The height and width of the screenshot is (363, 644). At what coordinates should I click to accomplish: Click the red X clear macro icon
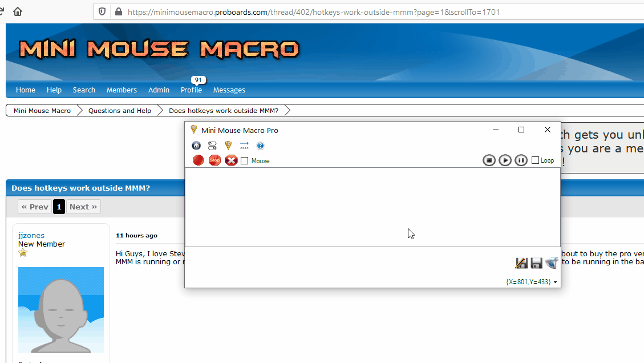pyautogui.click(x=231, y=160)
